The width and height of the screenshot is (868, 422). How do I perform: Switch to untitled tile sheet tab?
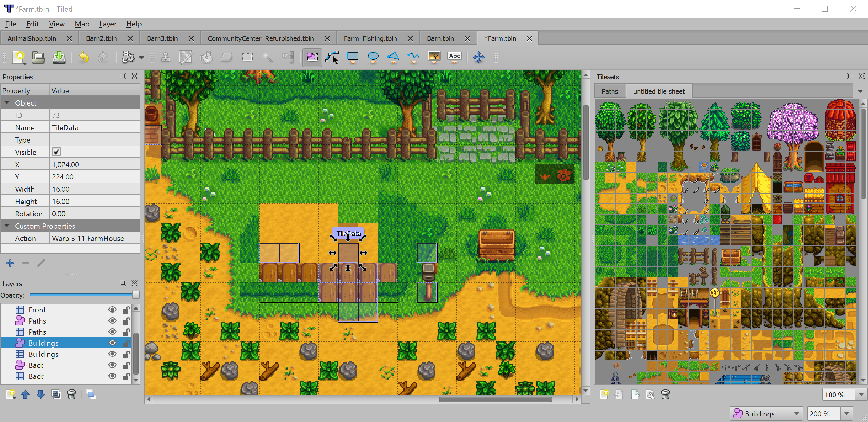pos(659,91)
